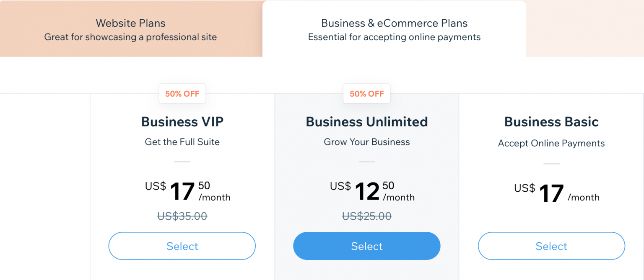Click the crossed-out US$35.00 price

[x=182, y=216]
